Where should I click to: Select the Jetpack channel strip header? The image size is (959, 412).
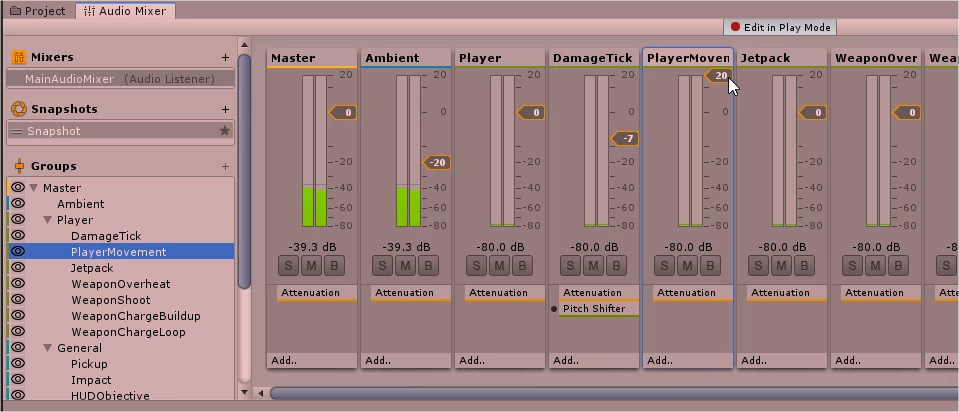click(x=782, y=58)
